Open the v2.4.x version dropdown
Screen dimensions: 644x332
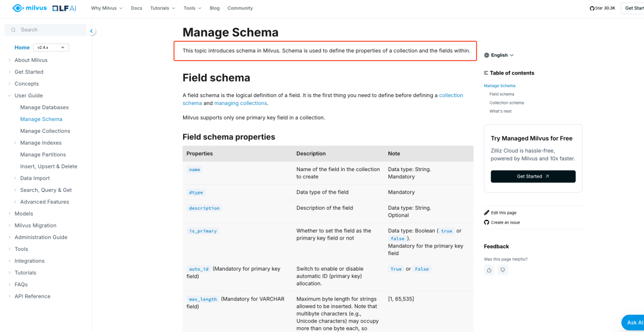pyautogui.click(x=51, y=48)
